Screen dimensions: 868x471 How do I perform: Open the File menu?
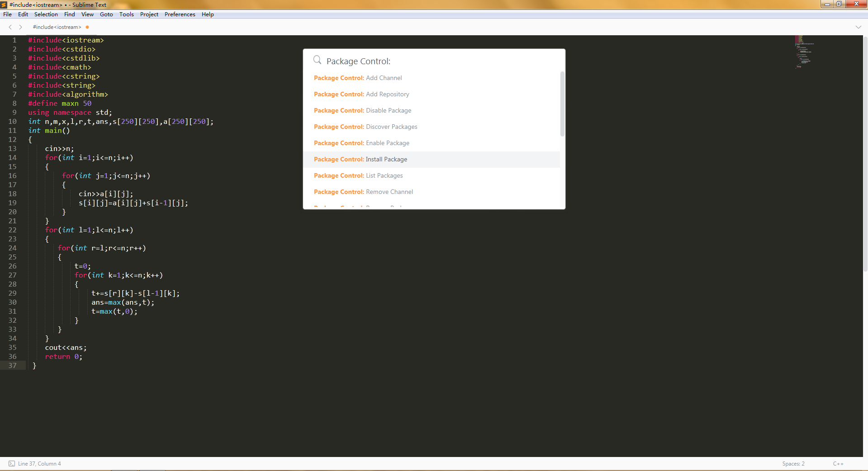click(x=7, y=14)
